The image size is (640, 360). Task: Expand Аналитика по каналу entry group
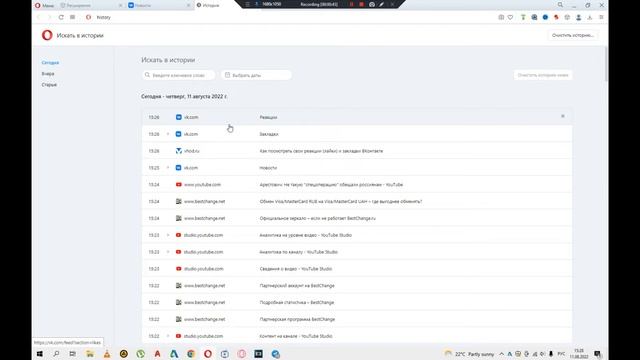(168, 252)
